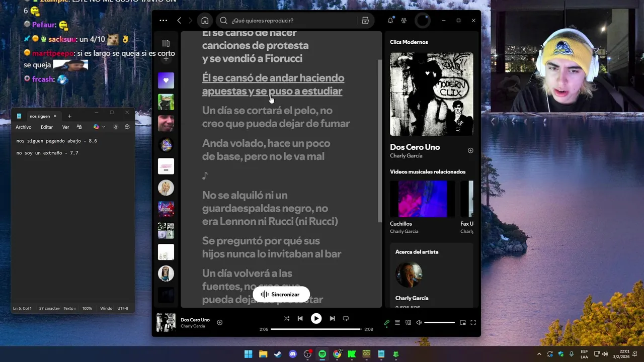Show hidden system tray icons
Screen dimensions: 644x362
[539, 354]
